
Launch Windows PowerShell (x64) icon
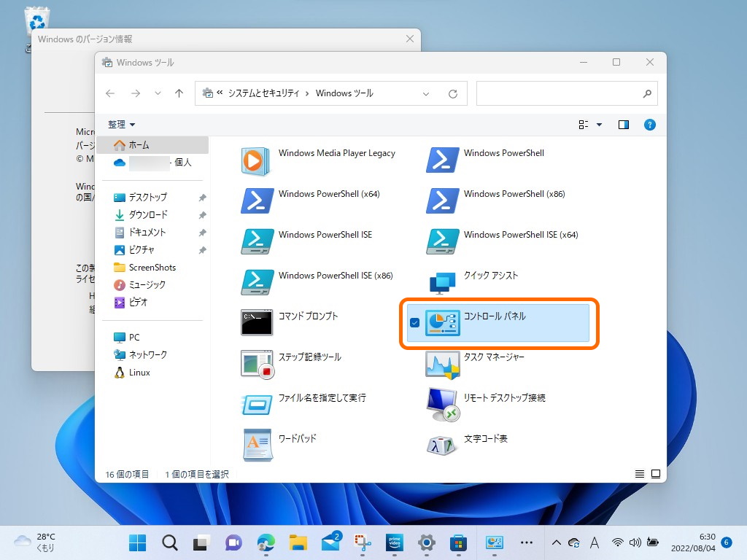pyautogui.click(x=258, y=201)
